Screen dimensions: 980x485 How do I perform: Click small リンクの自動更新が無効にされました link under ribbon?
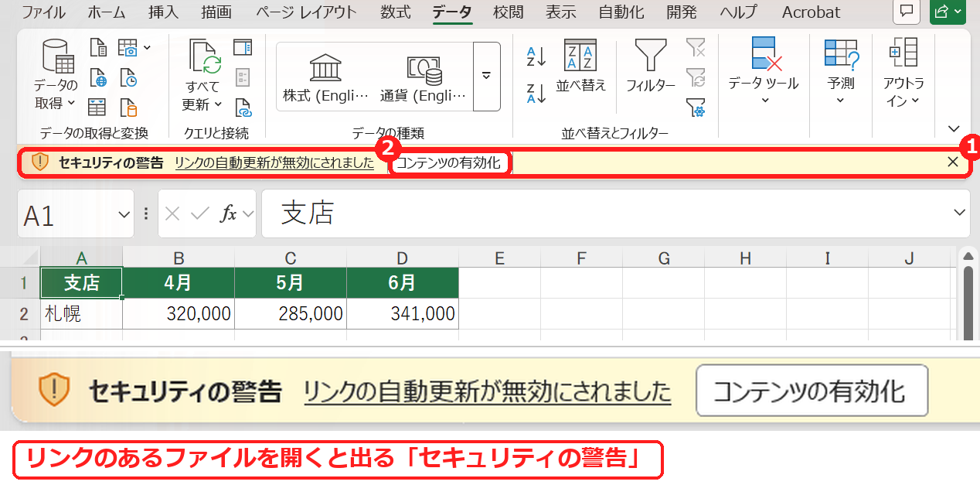[x=274, y=162]
